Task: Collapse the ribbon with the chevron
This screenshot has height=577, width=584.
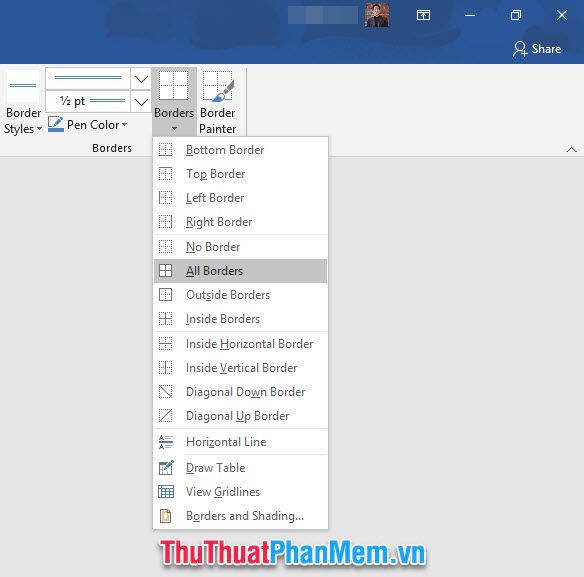Action: point(571,149)
